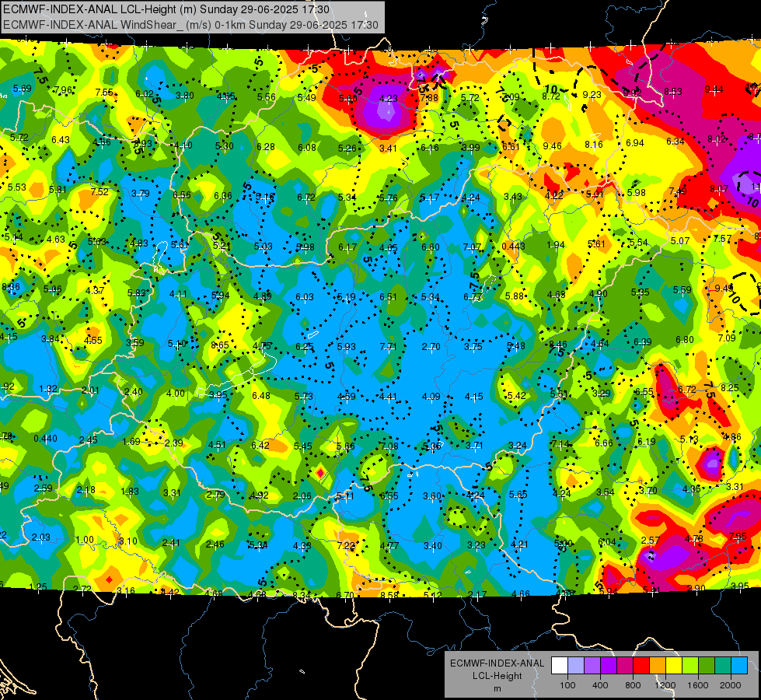761x700 pixels.
Task: Click the yellow legend swatch
Action: pos(674,666)
